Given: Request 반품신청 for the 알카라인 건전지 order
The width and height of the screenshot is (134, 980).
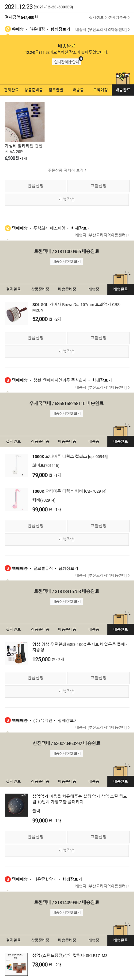Looking at the screenshot, I should click(x=36, y=186).
